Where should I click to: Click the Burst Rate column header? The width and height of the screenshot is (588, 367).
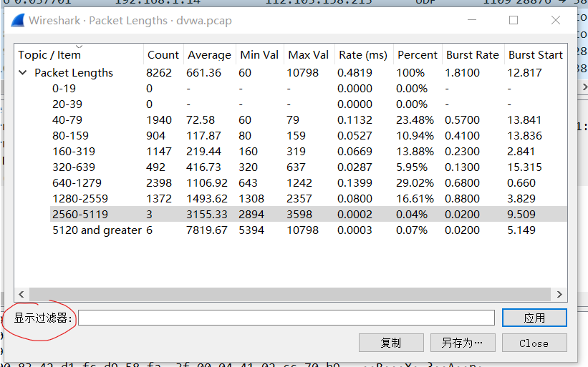tap(473, 54)
